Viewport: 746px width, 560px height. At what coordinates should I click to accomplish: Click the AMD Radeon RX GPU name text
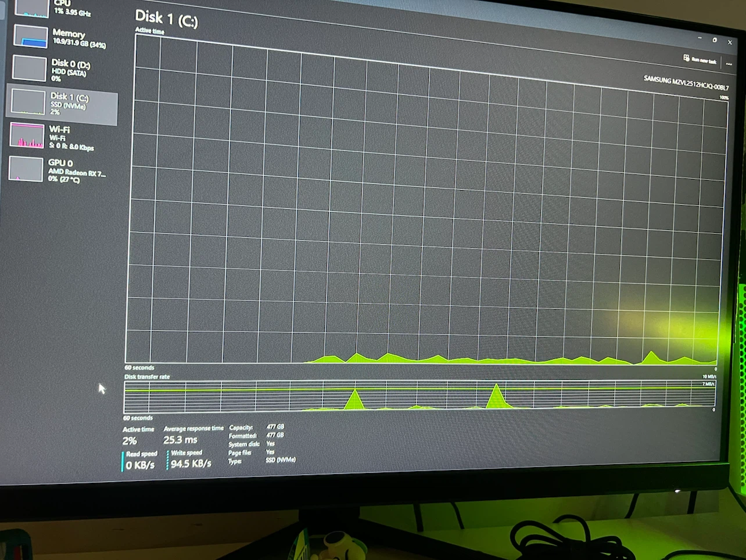tap(77, 173)
